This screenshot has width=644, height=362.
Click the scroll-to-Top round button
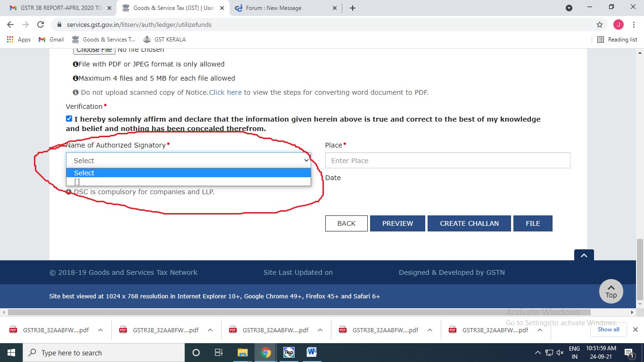(x=611, y=291)
